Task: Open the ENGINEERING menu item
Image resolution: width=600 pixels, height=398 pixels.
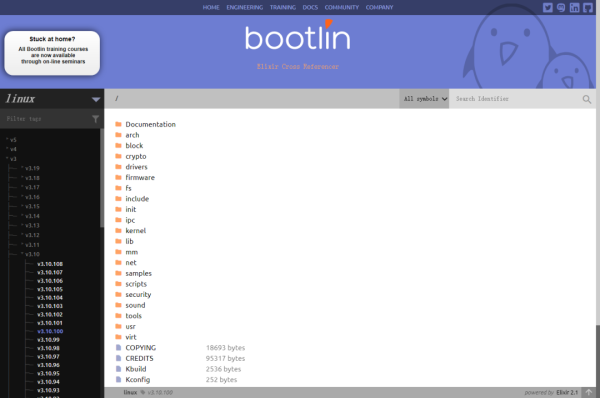Action: tap(245, 7)
